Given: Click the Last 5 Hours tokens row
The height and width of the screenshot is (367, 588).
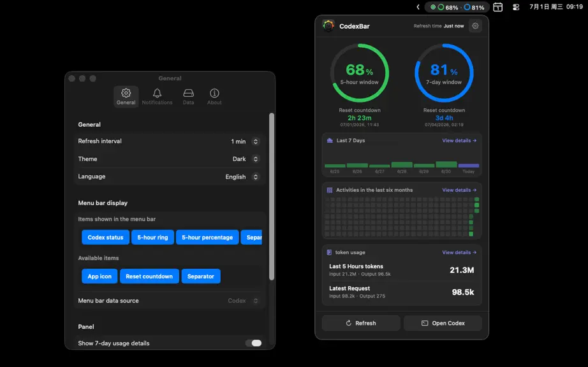Looking at the screenshot, I should [x=402, y=270].
